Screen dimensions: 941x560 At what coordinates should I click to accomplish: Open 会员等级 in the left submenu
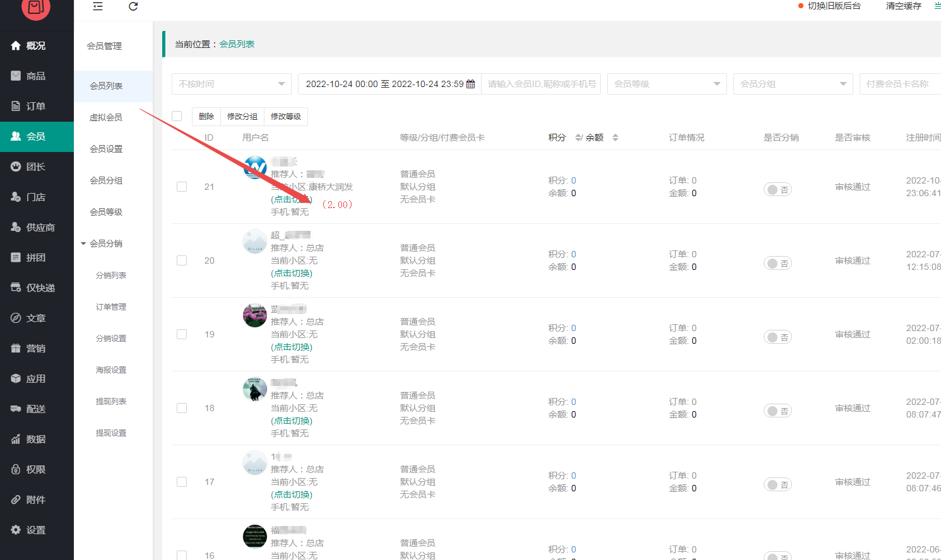[106, 212]
